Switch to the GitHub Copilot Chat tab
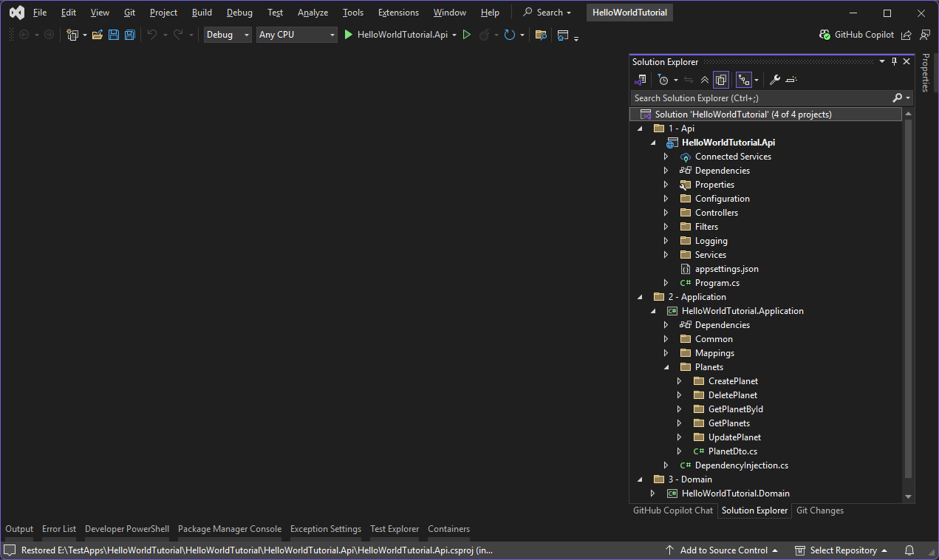This screenshot has height=560, width=939. click(673, 511)
